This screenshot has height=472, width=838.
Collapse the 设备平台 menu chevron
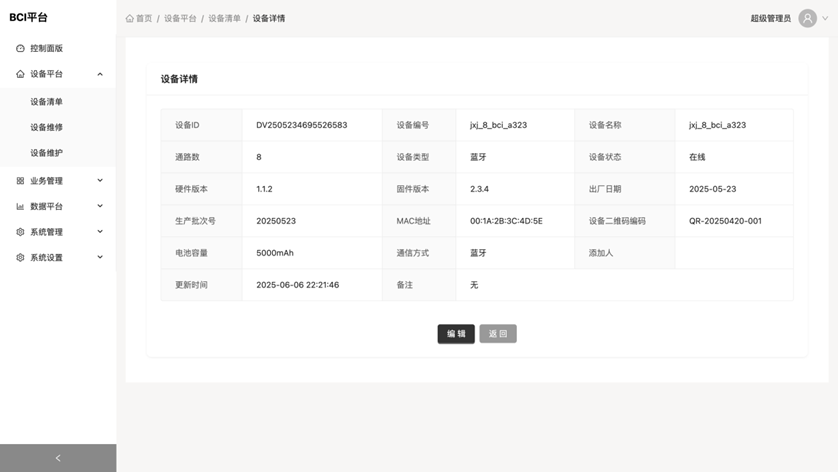[x=100, y=74]
